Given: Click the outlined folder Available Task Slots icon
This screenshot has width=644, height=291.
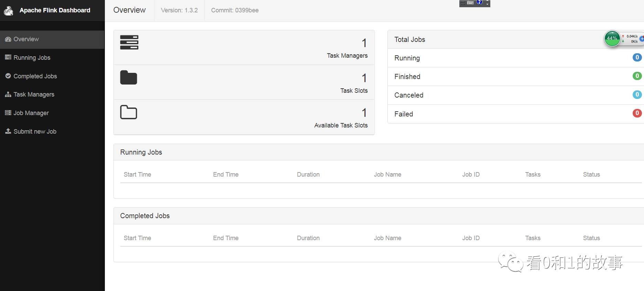Looking at the screenshot, I should (x=129, y=112).
